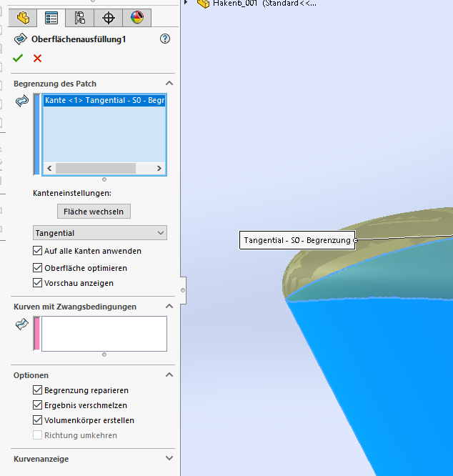Click the panel collapse handle on splitter
The height and width of the screenshot is (476, 453).
pos(183,290)
